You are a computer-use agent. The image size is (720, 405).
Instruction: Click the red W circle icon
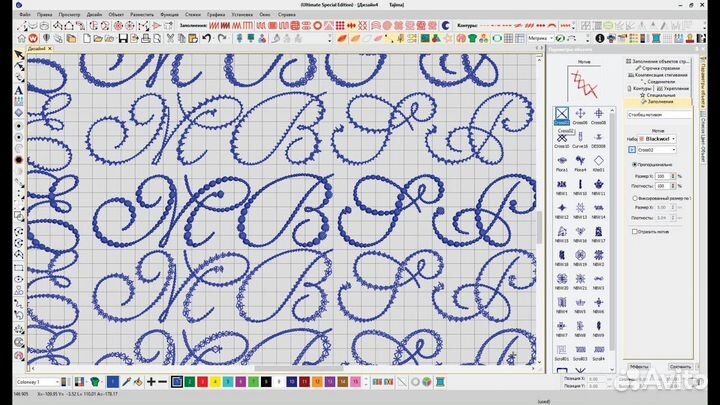click(33, 39)
